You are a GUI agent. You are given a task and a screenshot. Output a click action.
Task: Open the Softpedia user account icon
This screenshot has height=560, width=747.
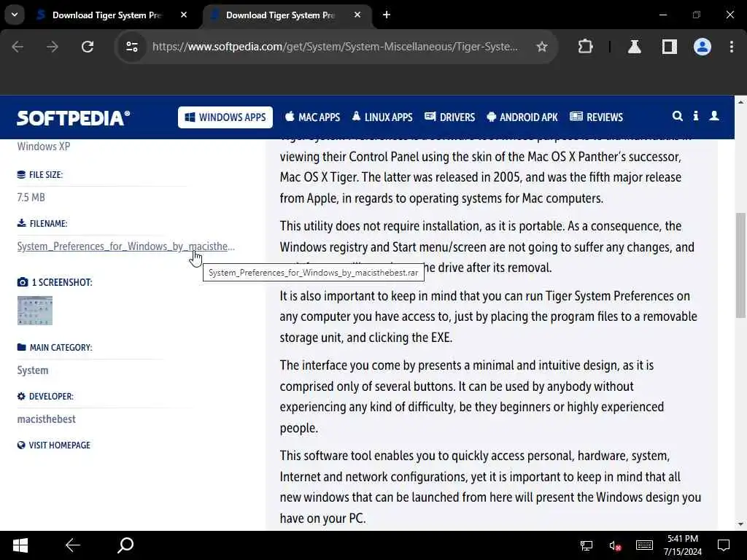[714, 116]
